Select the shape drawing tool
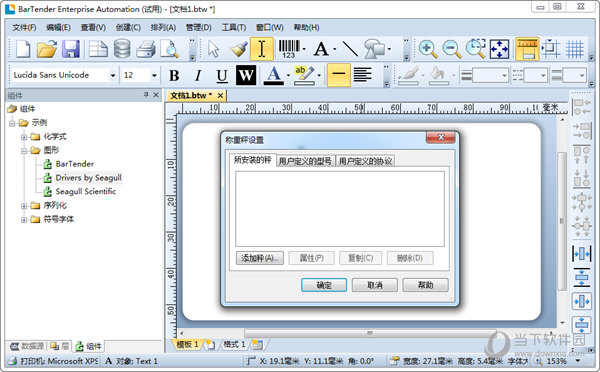The image size is (600, 372). click(x=374, y=49)
